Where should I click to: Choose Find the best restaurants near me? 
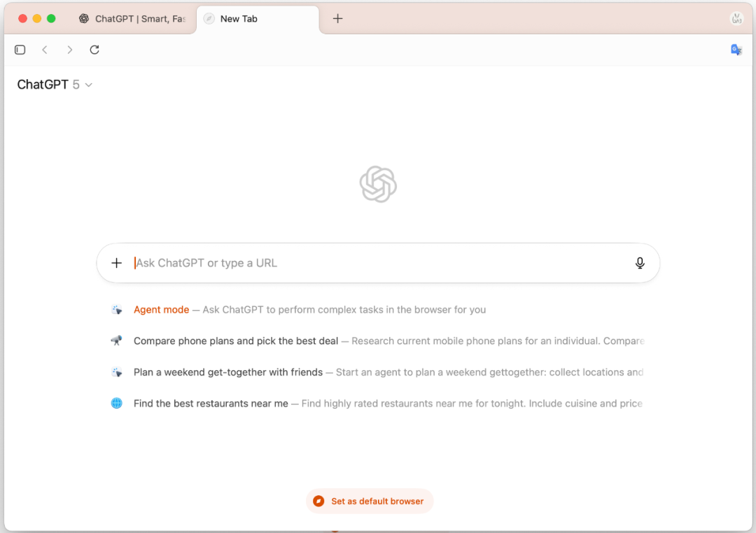211,404
